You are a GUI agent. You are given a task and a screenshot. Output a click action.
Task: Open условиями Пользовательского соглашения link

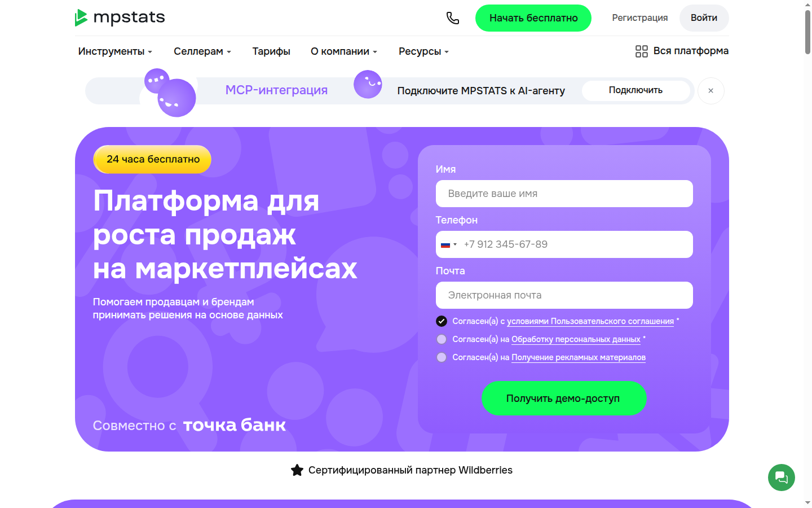[x=590, y=321]
